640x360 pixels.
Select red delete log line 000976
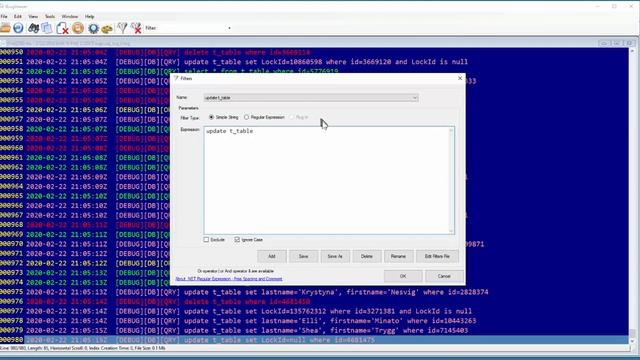(x=314, y=302)
